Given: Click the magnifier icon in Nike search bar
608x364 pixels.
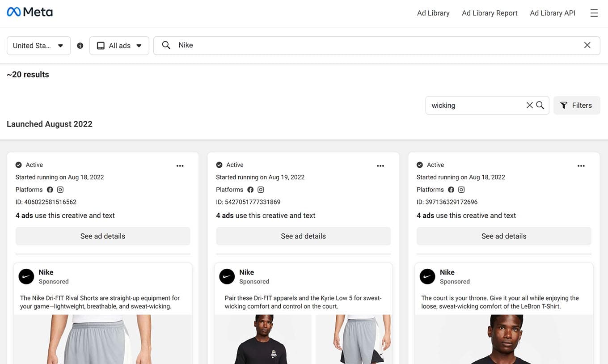Looking at the screenshot, I should coord(166,45).
